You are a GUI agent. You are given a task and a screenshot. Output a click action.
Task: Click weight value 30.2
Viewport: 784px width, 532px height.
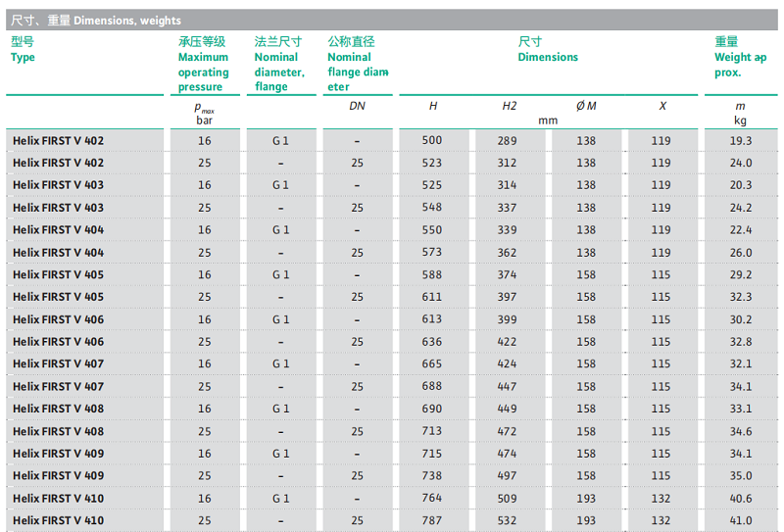pyautogui.click(x=741, y=319)
